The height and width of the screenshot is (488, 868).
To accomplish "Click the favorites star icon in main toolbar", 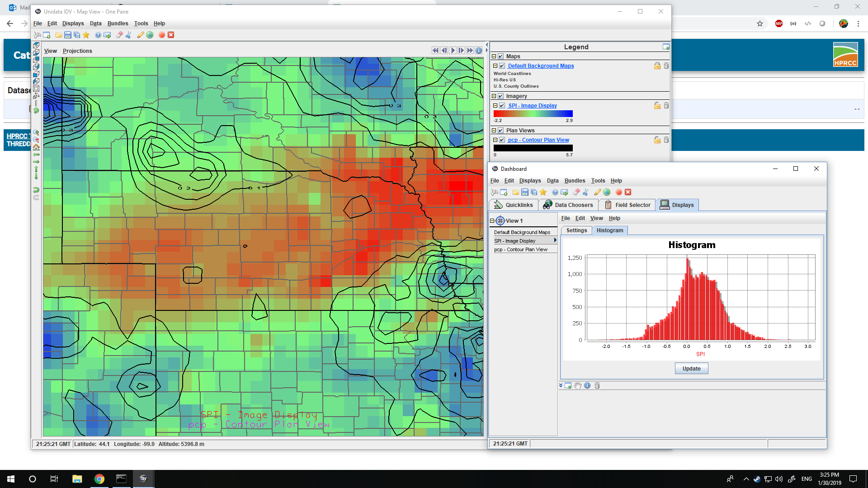I will (86, 35).
